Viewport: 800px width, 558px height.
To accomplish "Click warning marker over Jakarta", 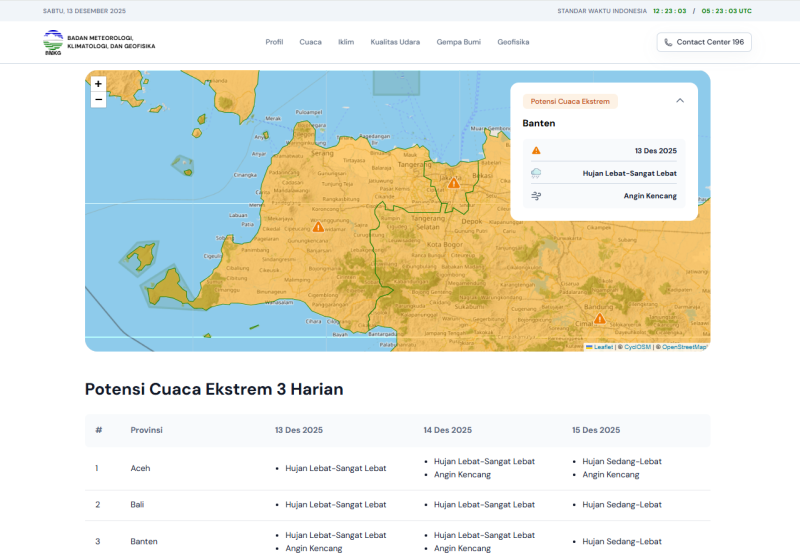I will click(453, 183).
